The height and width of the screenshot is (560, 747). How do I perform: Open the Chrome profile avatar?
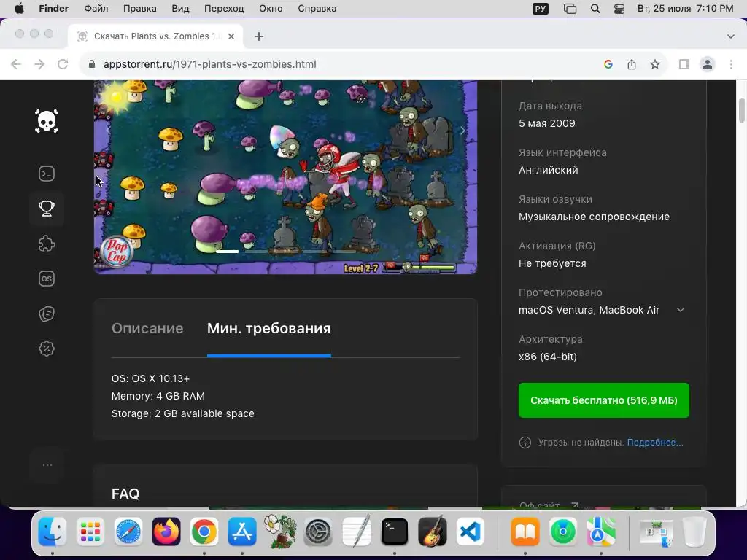[x=708, y=64]
